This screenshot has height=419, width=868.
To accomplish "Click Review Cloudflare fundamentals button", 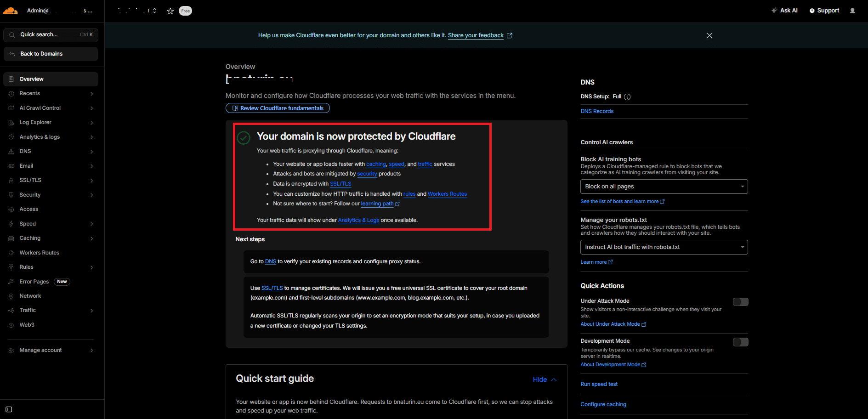I will (x=278, y=108).
